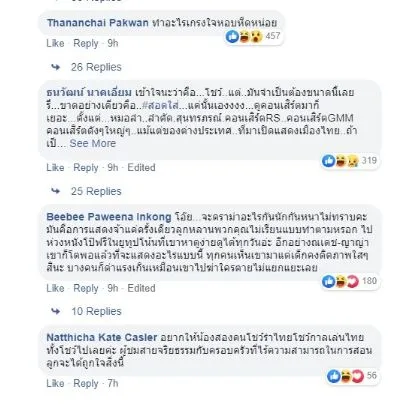
Task: Like Thananchai Pakwan's comment
Action: [x=55, y=43]
